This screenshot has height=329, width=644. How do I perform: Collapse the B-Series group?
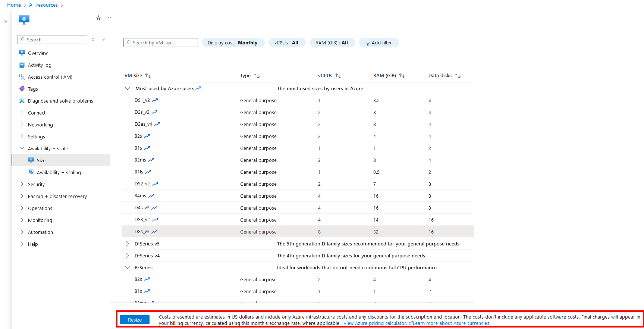pos(128,267)
